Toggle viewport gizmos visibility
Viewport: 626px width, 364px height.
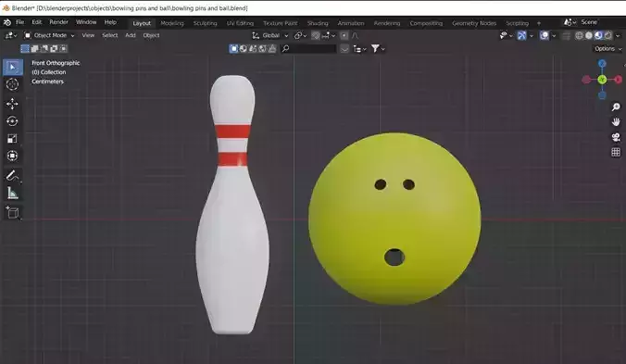[x=521, y=35]
